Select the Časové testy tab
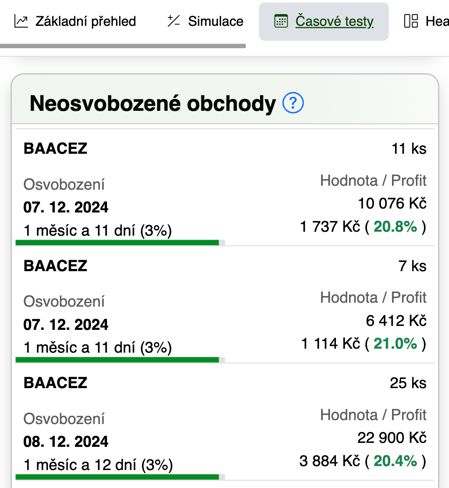The image size is (449, 488). (324, 22)
